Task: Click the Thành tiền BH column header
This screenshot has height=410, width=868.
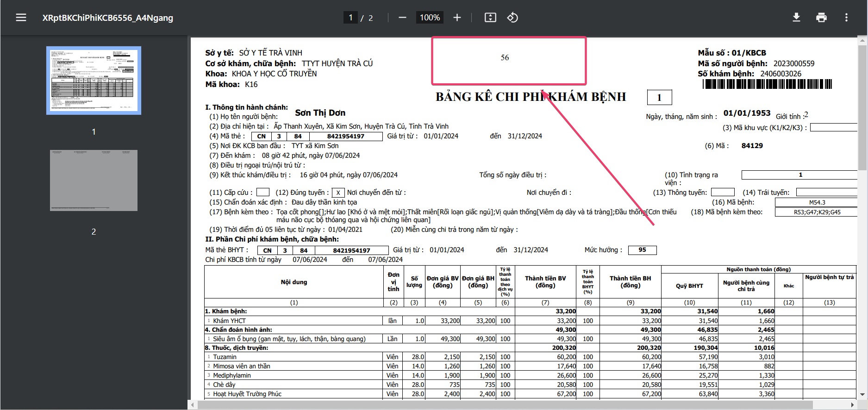Action: pyautogui.click(x=630, y=282)
